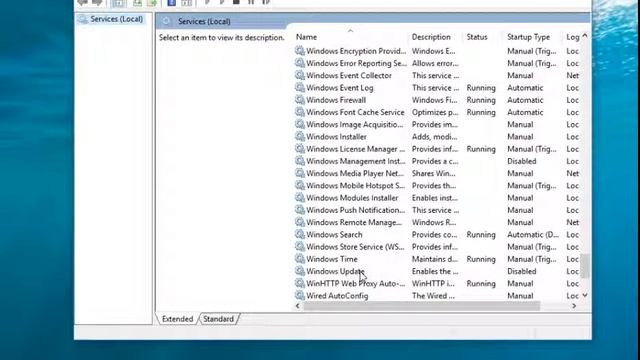
Task: Click gear icon of Windows Event Collector
Action: 300,75
